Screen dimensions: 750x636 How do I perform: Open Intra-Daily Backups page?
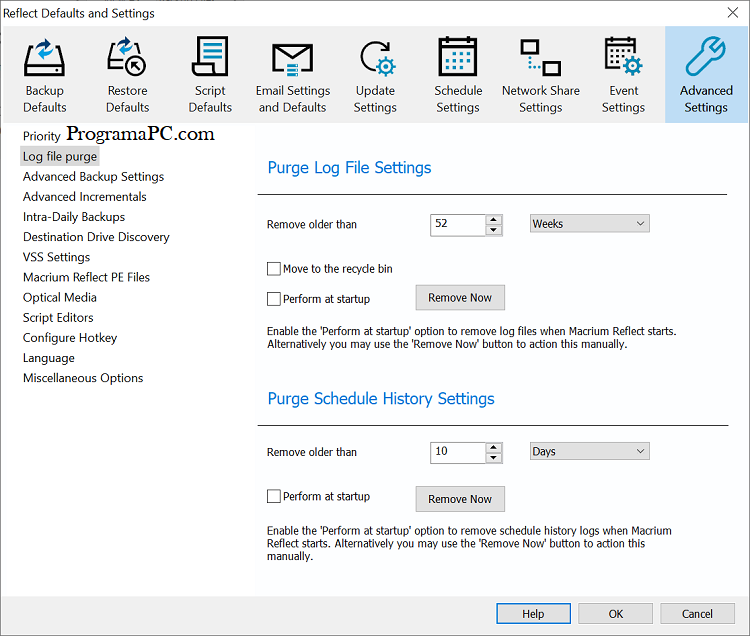74,217
